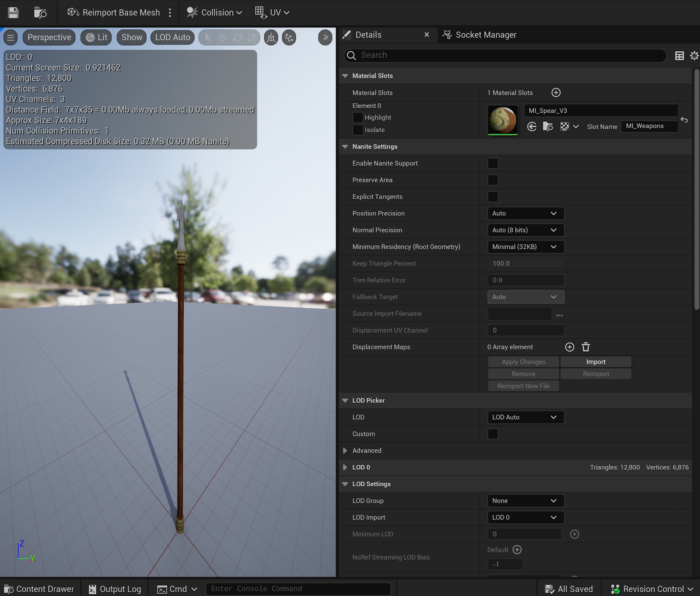Expand viewport toolbar overflow chevron
The width and height of the screenshot is (700, 596).
tap(325, 38)
